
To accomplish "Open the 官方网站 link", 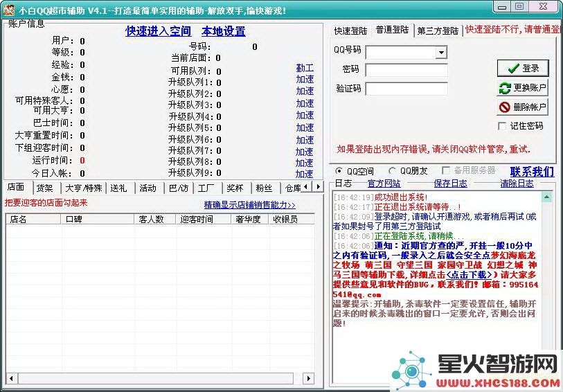I will (x=384, y=184).
